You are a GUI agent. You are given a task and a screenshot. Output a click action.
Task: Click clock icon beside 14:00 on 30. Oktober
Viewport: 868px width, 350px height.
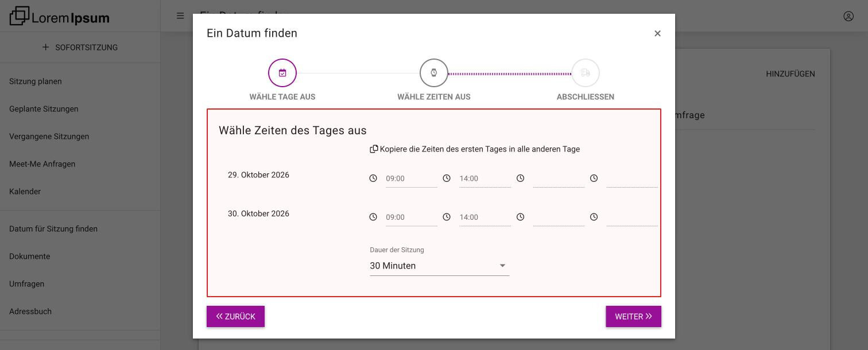point(447,217)
